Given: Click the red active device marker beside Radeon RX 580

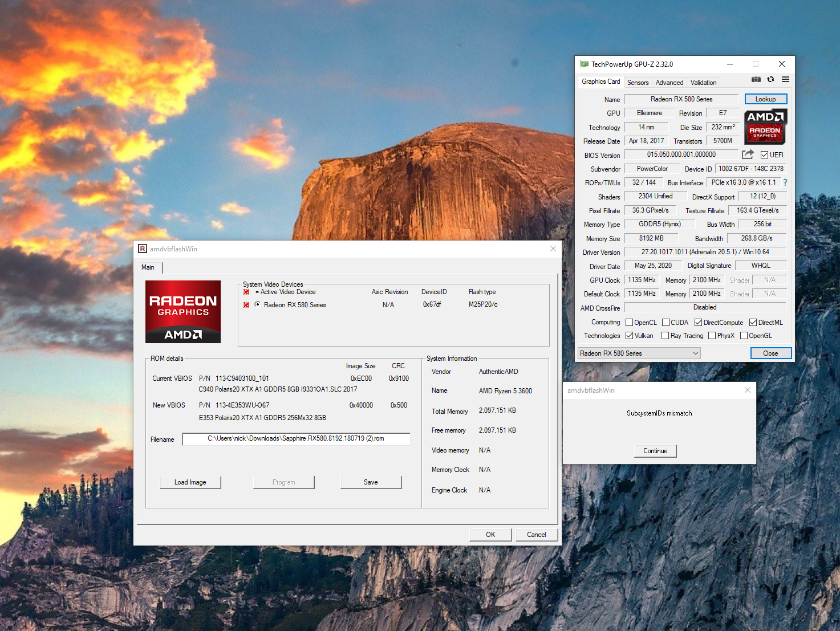Looking at the screenshot, I should [x=246, y=305].
